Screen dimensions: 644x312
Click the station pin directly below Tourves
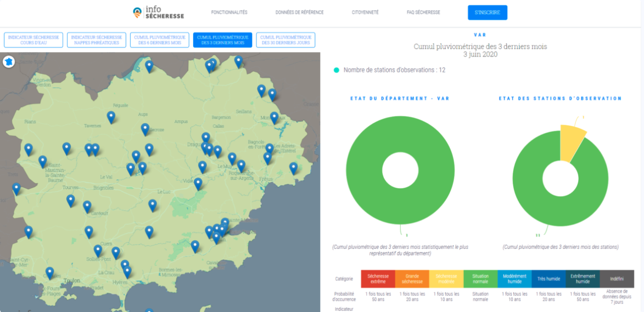point(71,201)
